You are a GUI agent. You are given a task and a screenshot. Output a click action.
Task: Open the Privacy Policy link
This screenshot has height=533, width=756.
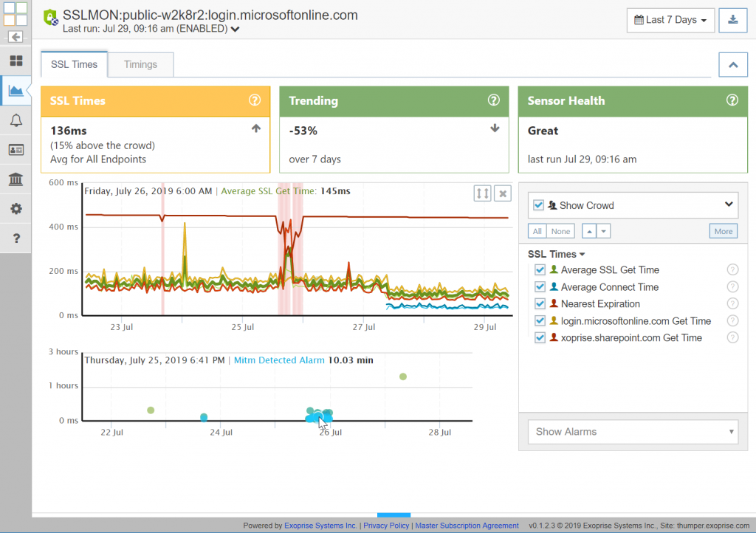386,526
